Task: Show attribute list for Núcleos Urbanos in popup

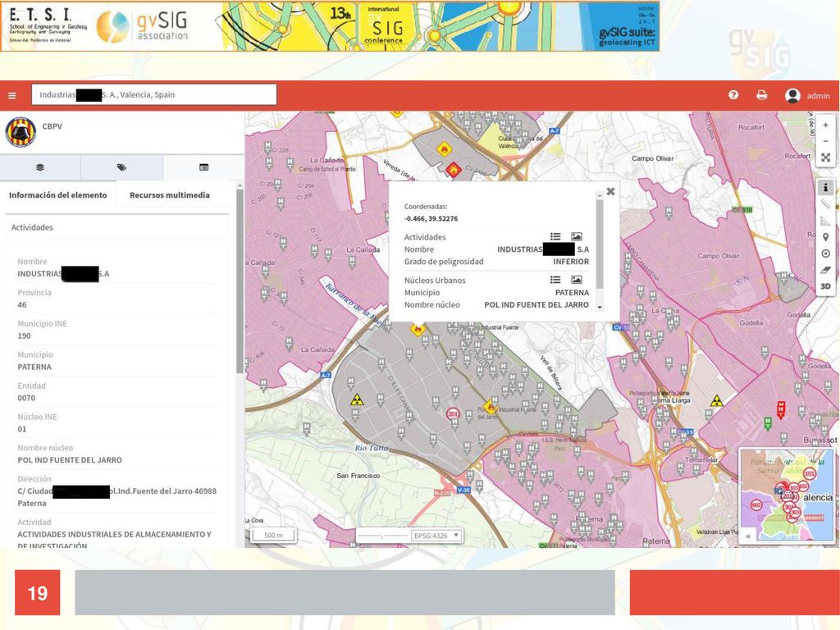Action: 555,280
